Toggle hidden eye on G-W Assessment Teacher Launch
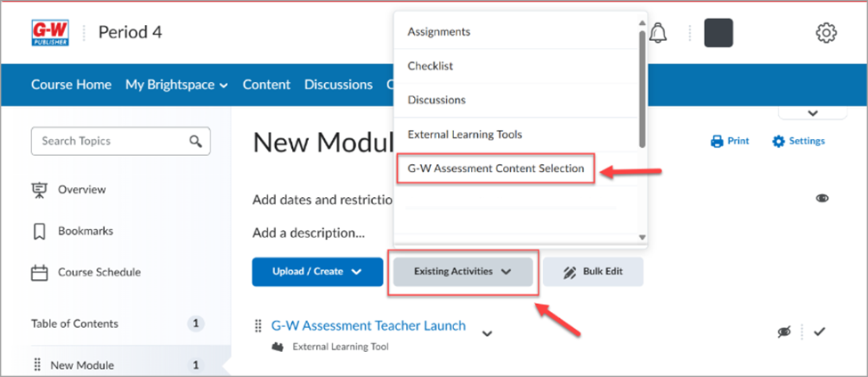Viewport: 868px width, 377px height. click(x=783, y=332)
